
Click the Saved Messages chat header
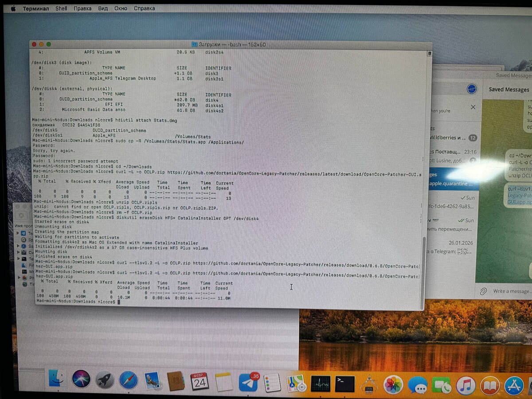[x=509, y=90]
